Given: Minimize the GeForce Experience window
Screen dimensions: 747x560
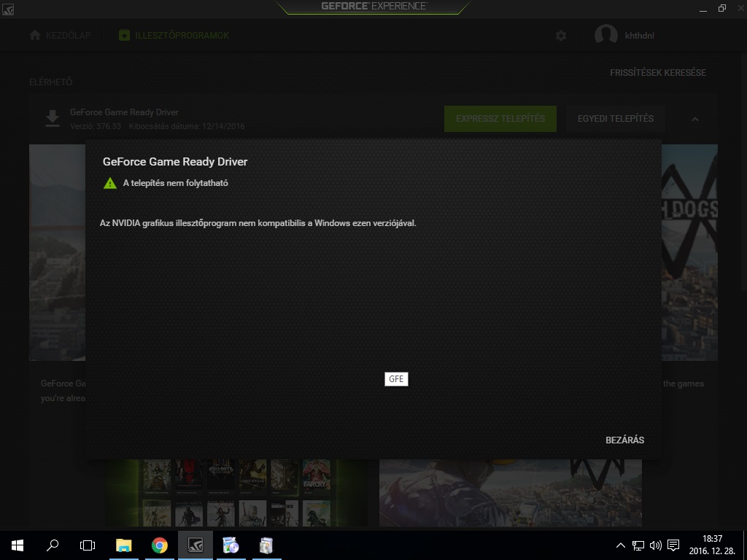Looking at the screenshot, I should click(703, 9).
